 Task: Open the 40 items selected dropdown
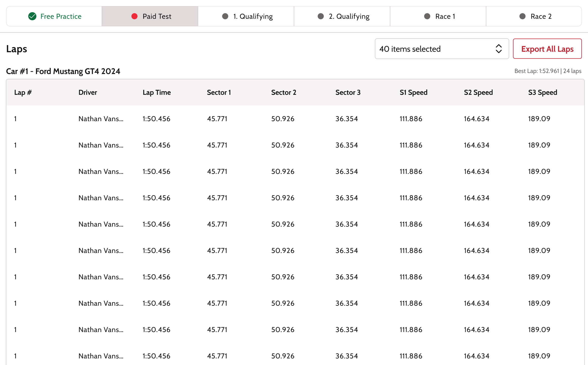tap(442, 49)
